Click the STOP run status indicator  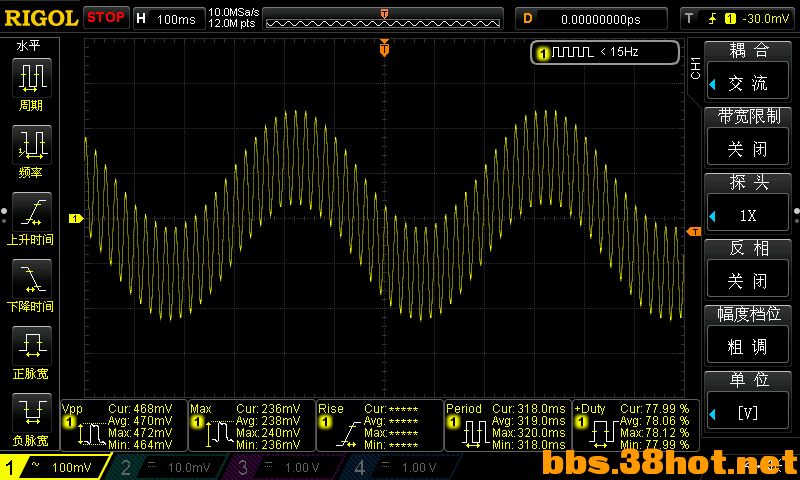pyautogui.click(x=106, y=17)
